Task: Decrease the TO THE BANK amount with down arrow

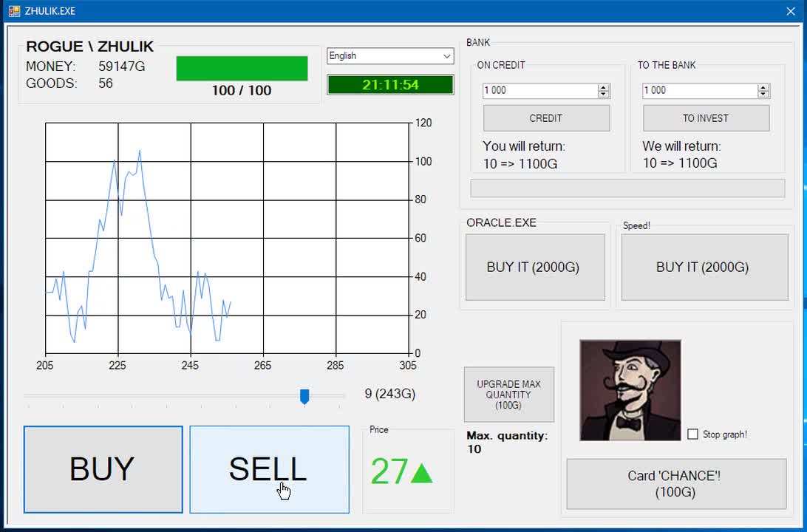Action: [763, 94]
